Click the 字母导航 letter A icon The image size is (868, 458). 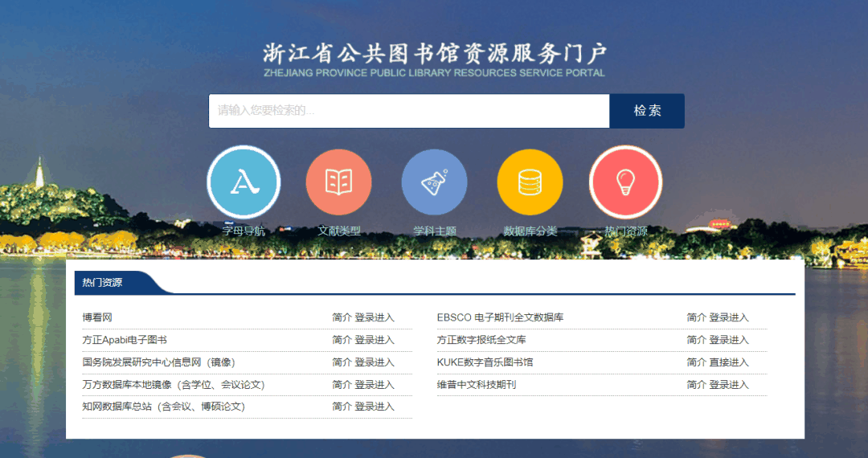(244, 182)
